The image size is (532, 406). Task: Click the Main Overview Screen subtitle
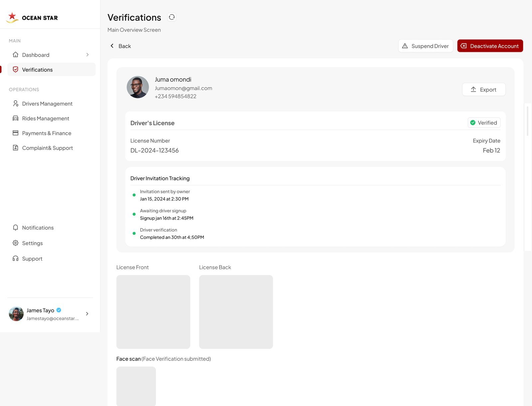pyautogui.click(x=134, y=30)
